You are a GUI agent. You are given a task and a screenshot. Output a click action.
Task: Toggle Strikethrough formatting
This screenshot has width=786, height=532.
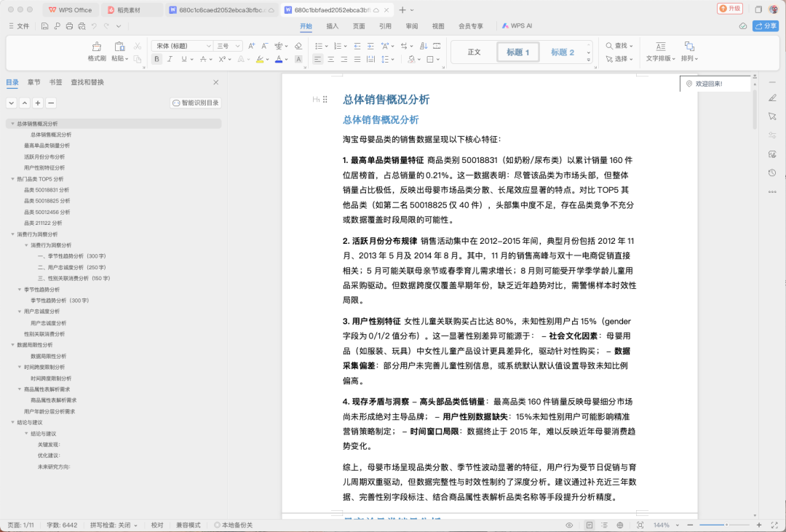click(203, 59)
